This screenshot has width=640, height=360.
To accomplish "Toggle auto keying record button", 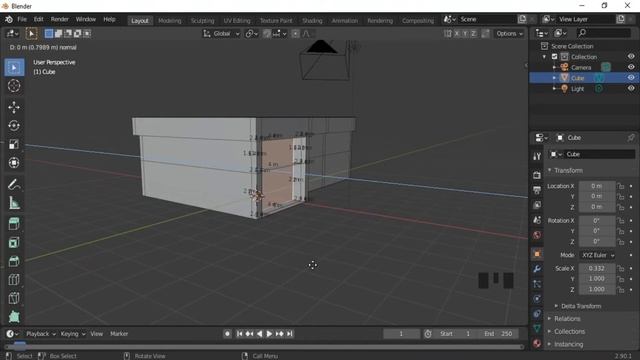I will 227,334.
